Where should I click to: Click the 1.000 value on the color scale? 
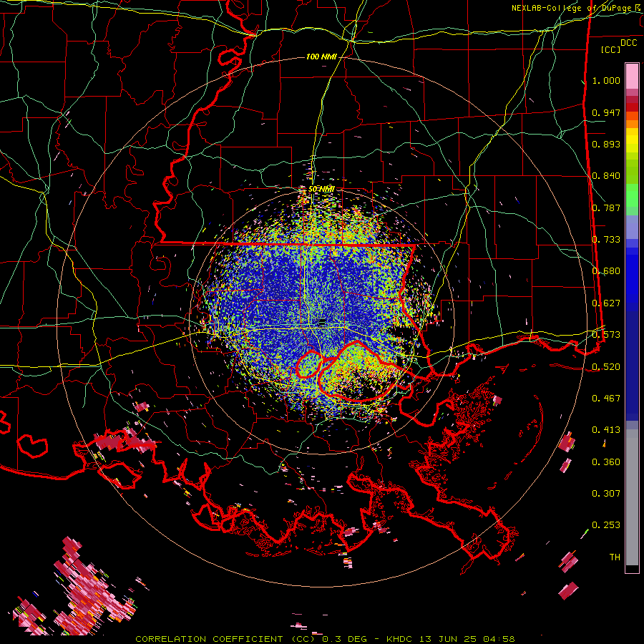coord(606,80)
